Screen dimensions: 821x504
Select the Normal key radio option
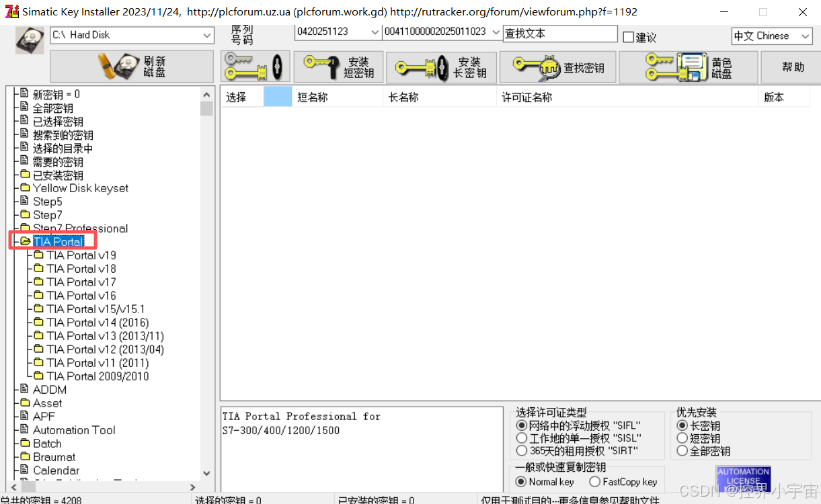click(x=521, y=482)
